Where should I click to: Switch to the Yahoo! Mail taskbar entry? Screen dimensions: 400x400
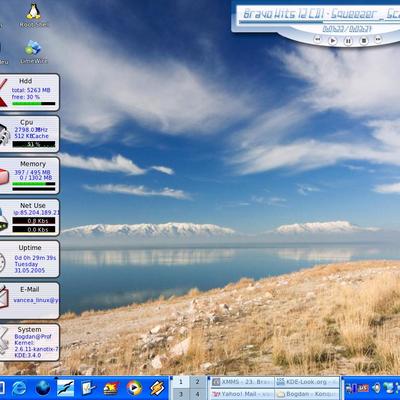pyautogui.click(x=242, y=394)
